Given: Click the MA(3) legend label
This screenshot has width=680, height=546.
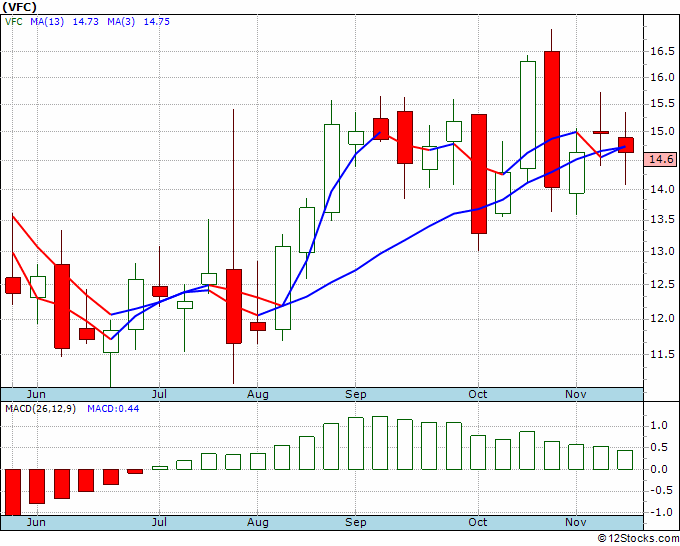Looking at the screenshot, I should (121, 22).
